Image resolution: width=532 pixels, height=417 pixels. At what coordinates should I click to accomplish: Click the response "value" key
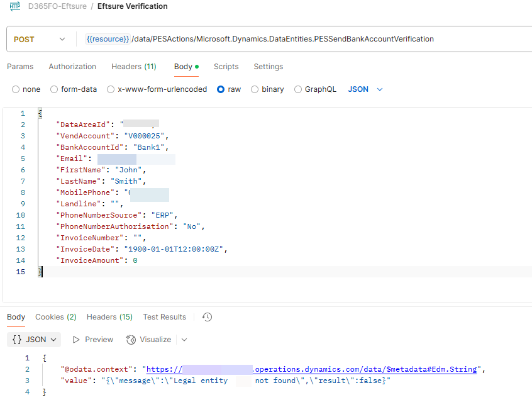tap(76, 381)
